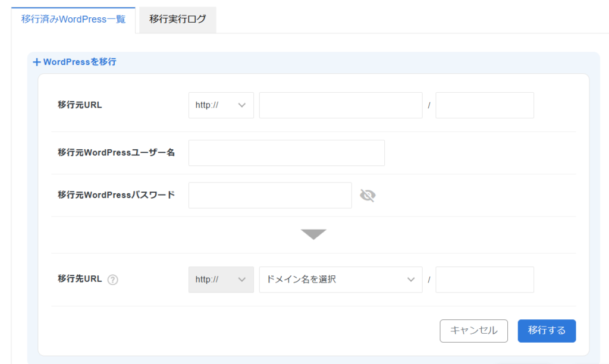Switch to the 移行実行ログ tab
This screenshot has width=609, height=364.
[177, 19]
